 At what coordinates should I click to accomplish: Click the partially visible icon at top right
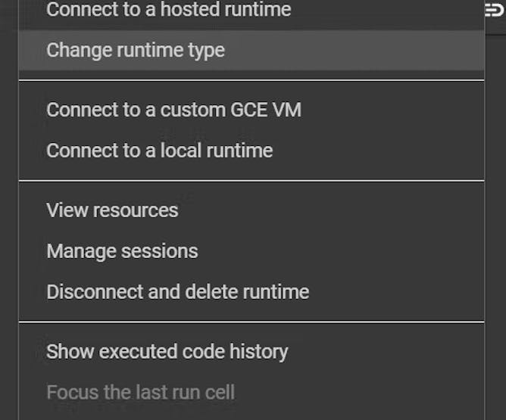click(495, 9)
